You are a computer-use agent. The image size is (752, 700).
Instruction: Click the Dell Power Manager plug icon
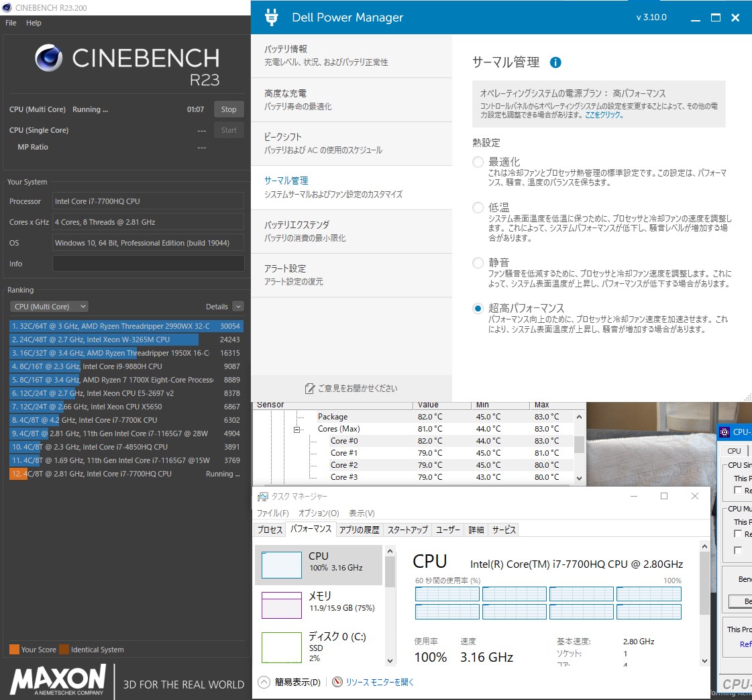[x=272, y=17]
